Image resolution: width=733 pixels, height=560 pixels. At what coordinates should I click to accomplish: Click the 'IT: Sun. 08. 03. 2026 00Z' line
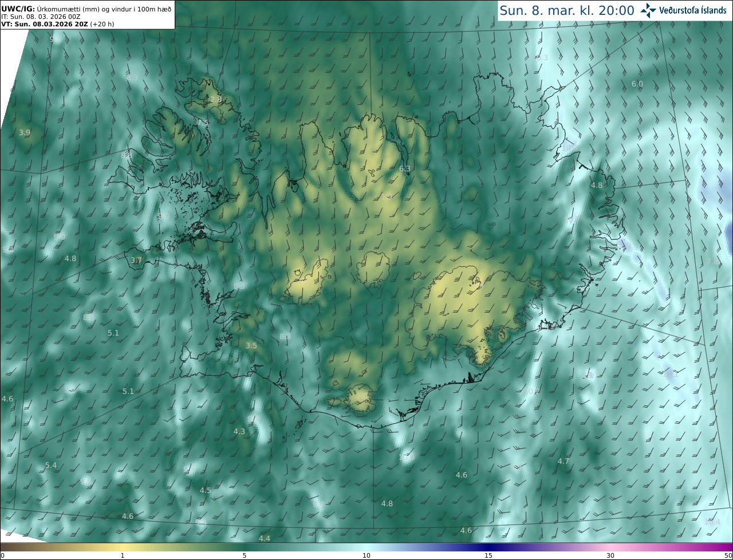point(41,17)
